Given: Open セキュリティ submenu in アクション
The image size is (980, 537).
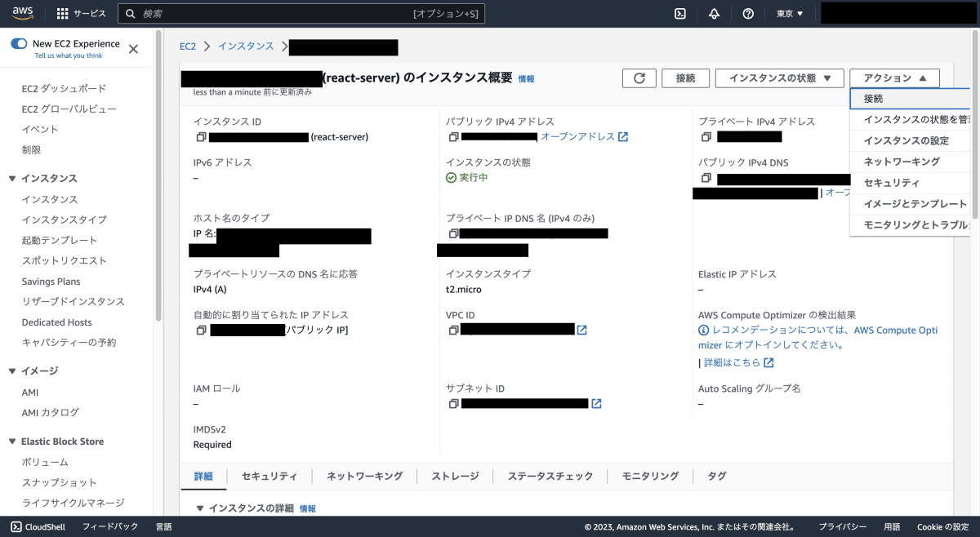Looking at the screenshot, I should [x=910, y=183].
